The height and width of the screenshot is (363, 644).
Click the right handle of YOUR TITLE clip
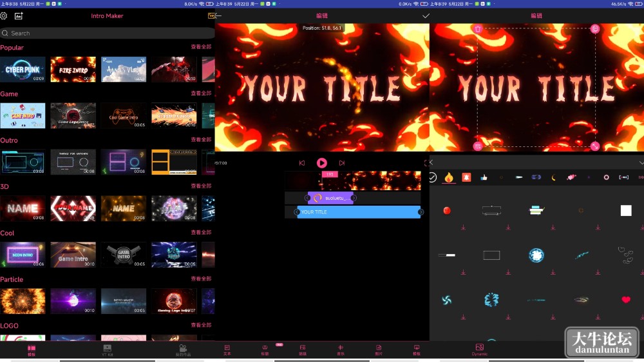[x=421, y=212]
